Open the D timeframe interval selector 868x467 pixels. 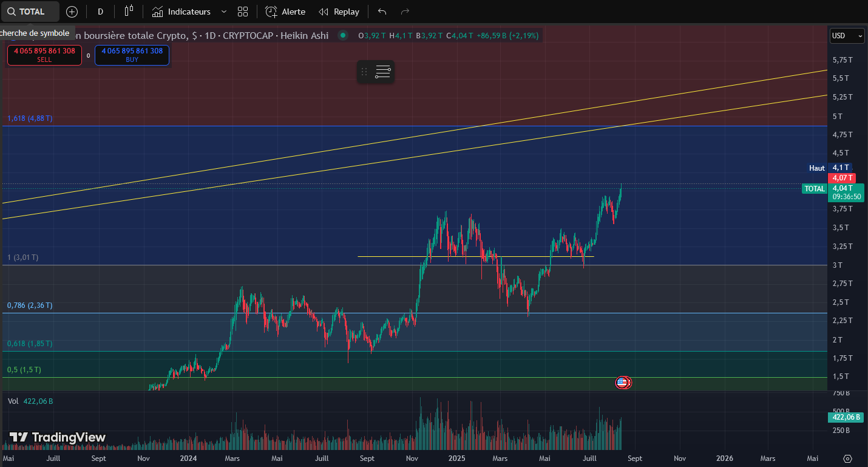pyautogui.click(x=100, y=12)
